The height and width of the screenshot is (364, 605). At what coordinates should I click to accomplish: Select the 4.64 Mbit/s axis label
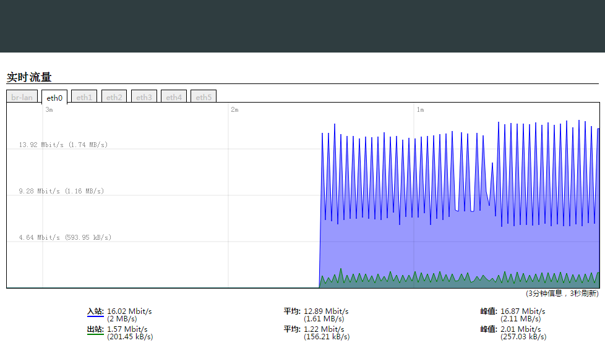point(65,237)
